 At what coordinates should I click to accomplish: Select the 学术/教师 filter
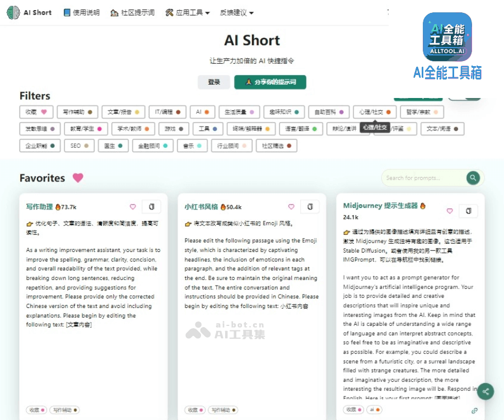(x=133, y=129)
